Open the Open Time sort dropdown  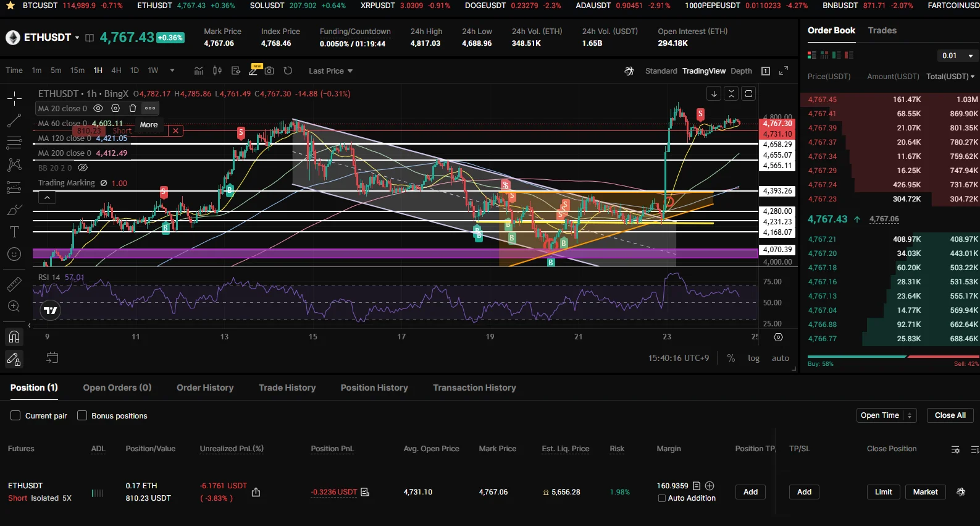tap(886, 415)
